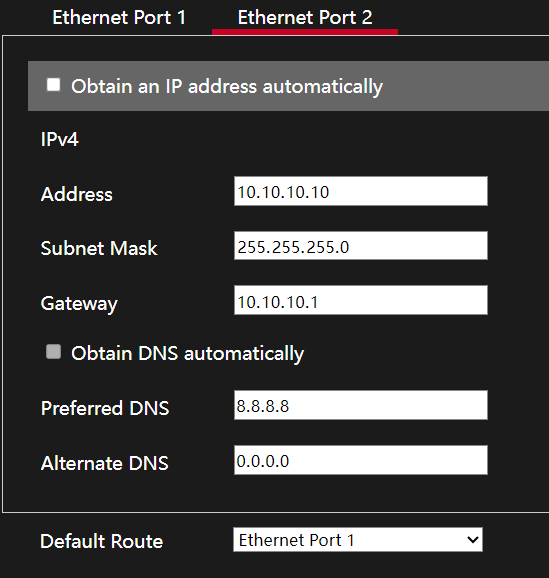
Task: Open the Default Route dropdown
Action: tap(358, 540)
